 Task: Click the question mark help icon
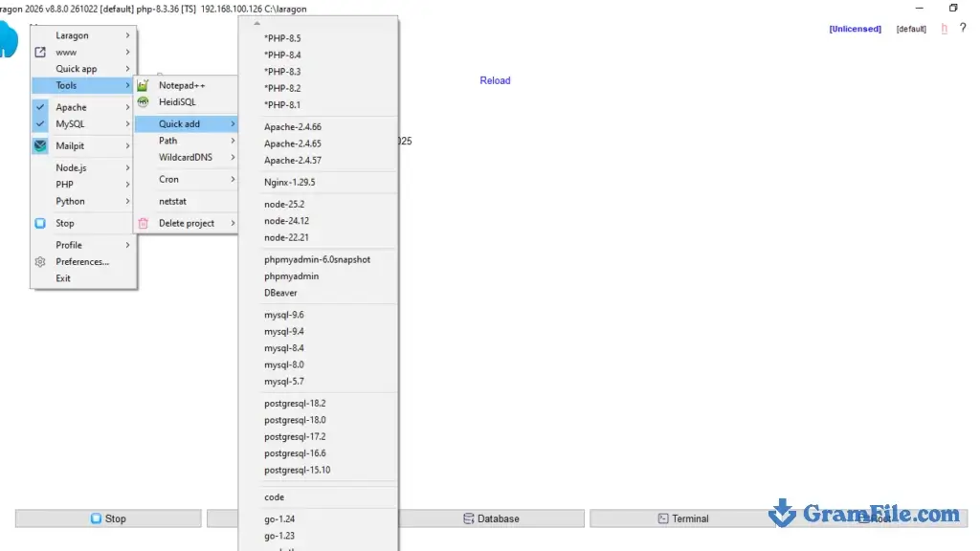[x=963, y=28]
